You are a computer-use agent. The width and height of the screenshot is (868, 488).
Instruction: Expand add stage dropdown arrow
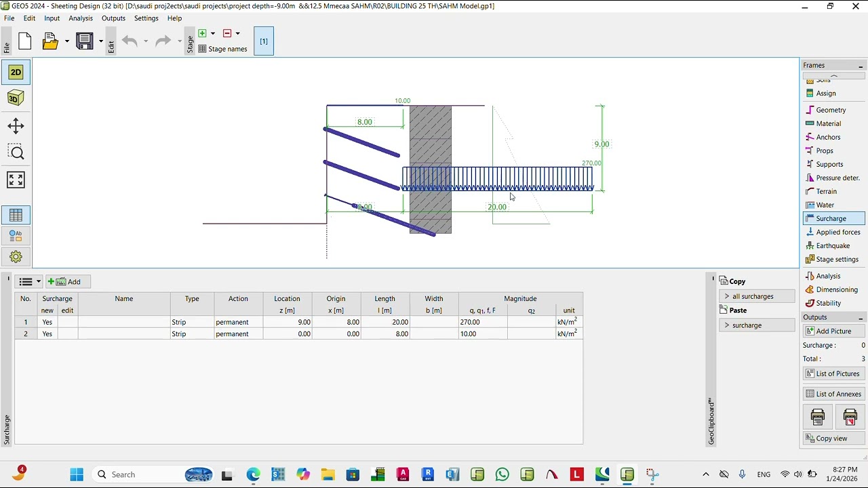point(213,33)
